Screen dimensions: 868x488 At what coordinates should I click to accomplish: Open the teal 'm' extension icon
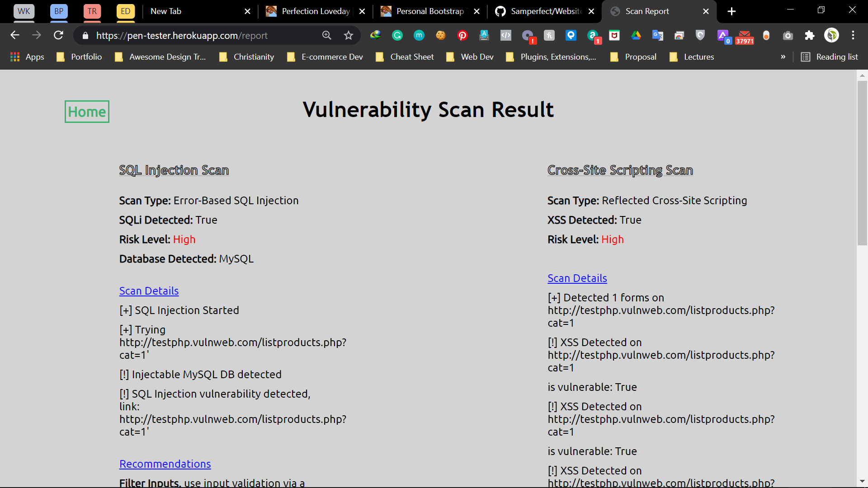coord(419,35)
